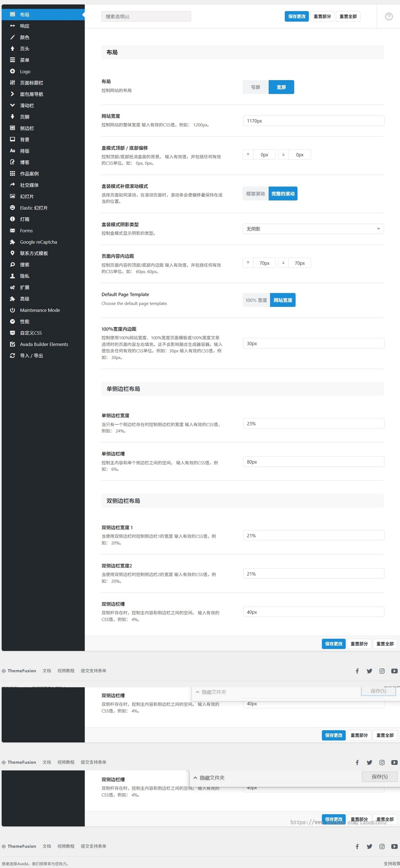Open Avada Builder Elements section
This screenshot has width=400, height=868.
click(x=43, y=344)
